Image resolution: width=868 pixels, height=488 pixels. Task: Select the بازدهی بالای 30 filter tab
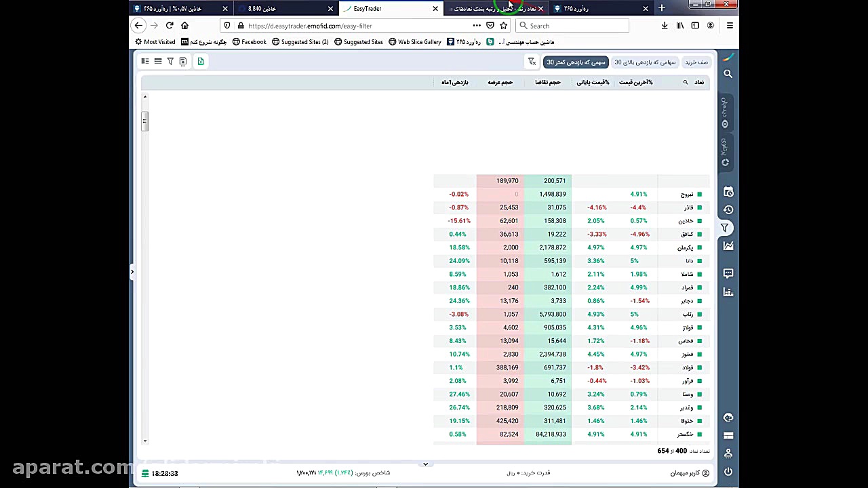[x=645, y=62]
